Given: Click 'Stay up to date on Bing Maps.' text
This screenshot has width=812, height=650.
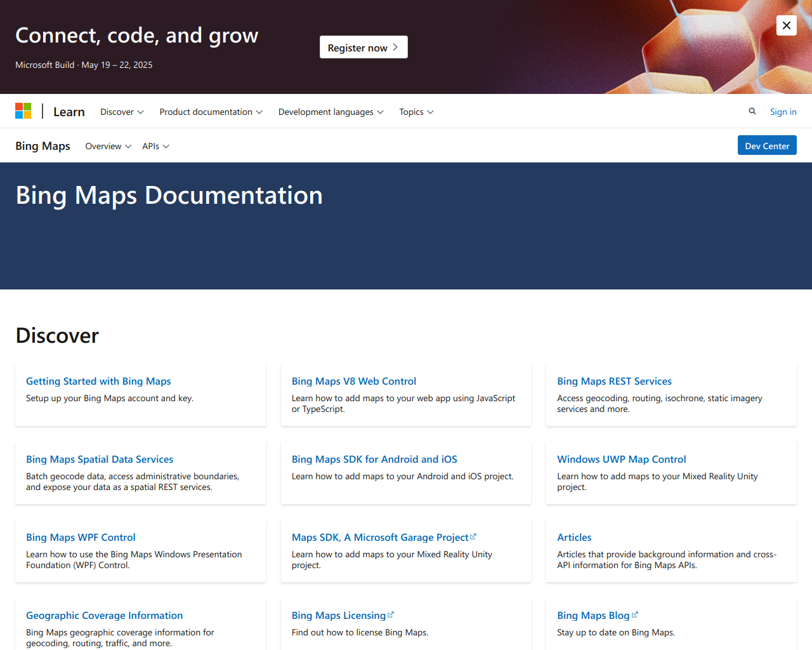Looking at the screenshot, I should 616,632.
